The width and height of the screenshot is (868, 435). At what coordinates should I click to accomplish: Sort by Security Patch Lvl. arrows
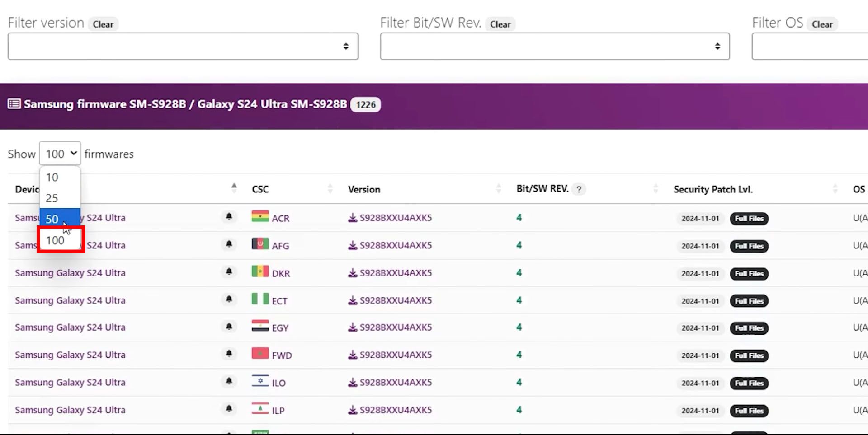pos(835,188)
